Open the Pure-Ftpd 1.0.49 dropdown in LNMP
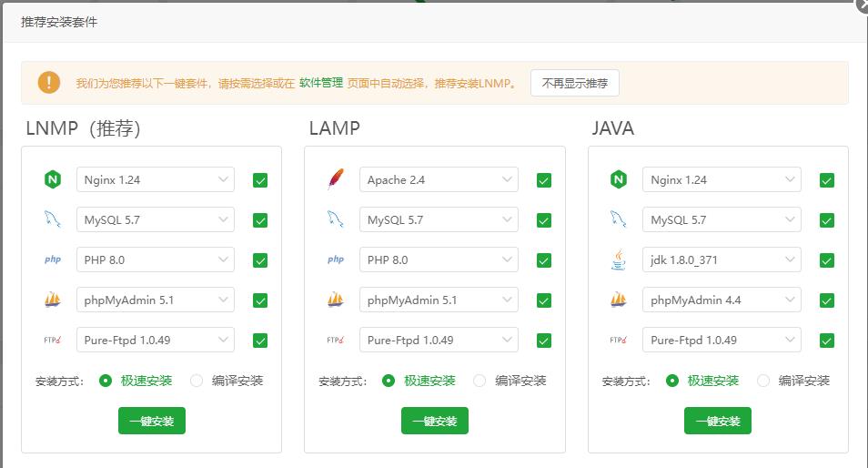This screenshot has height=468, width=868. point(156,340)
